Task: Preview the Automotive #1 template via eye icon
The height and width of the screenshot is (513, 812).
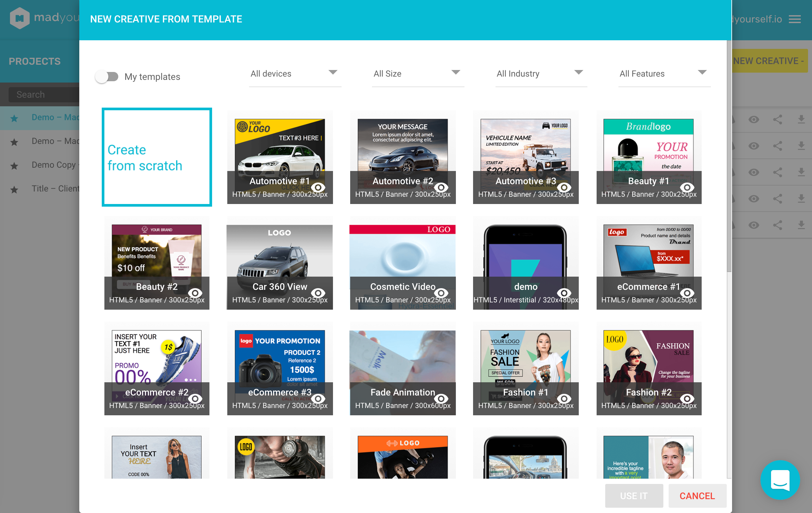Action: (318, 187)
